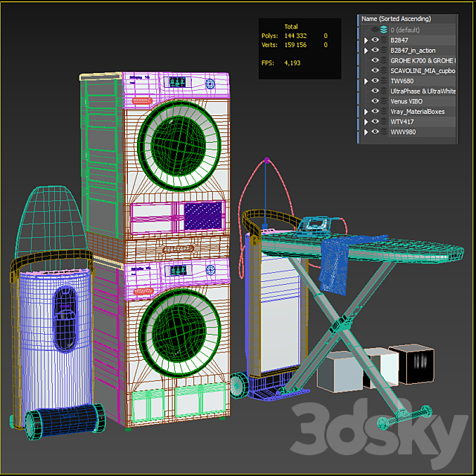Click the layer icon beside TWV680
476x476 pixels.
[x=385, y=81]
